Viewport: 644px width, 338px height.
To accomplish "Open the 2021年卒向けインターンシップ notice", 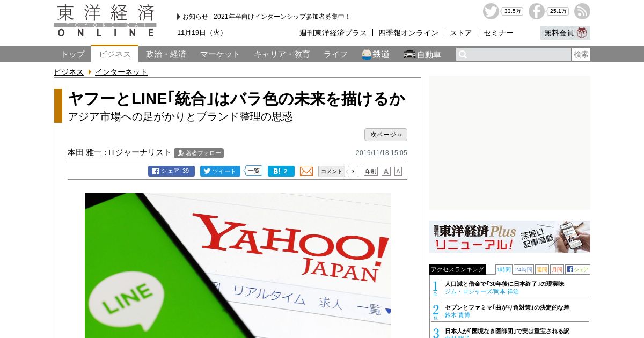I will click(x=282, y=17).
